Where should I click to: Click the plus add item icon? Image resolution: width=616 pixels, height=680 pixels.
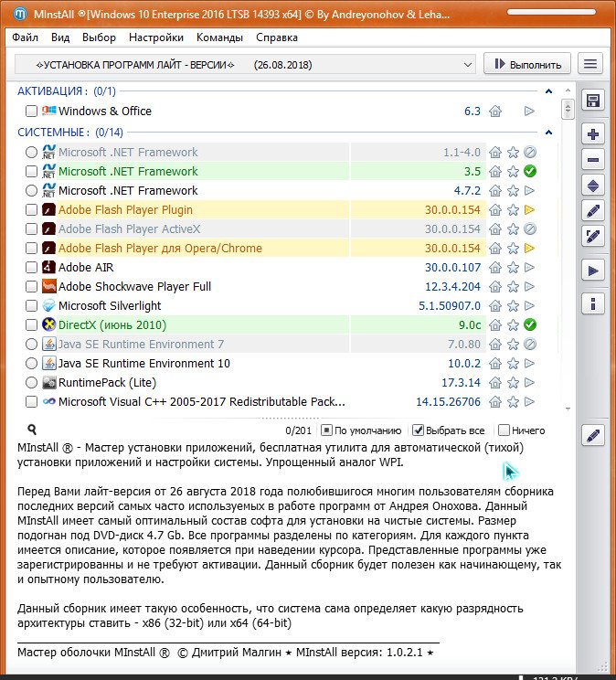click(x=592, y=134)
